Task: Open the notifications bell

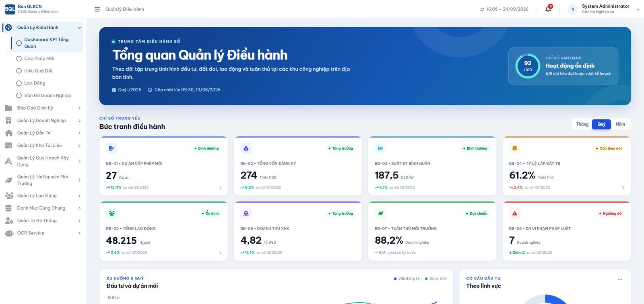Action: pos(548,9)
